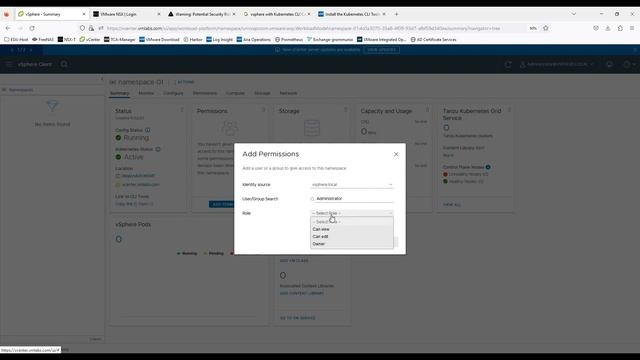Open a new browser tab
640x360 pixels.
(396, 14)
